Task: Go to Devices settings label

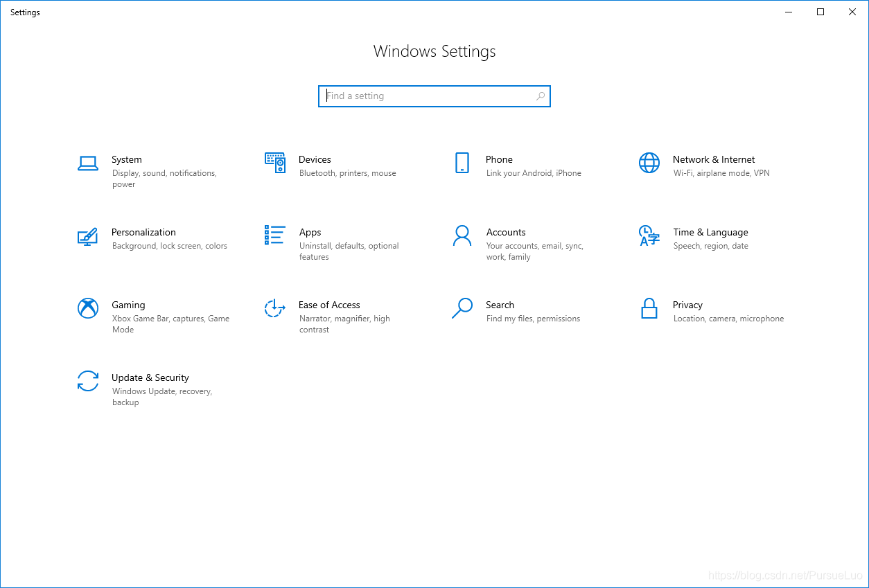Action: point(315,159)
